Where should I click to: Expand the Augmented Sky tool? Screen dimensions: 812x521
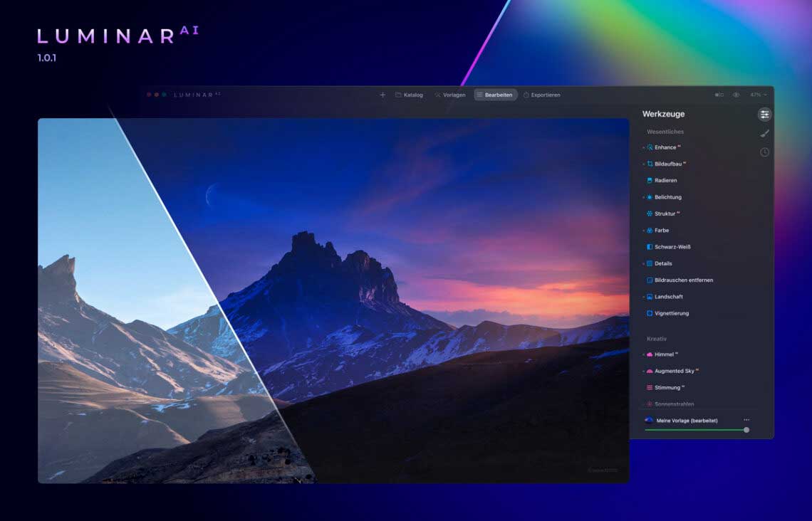[x=671, y=371]
